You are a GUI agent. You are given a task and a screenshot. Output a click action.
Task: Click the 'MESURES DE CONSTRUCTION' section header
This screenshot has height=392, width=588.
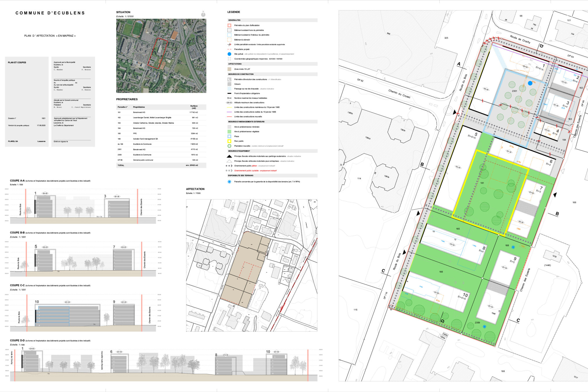click(272, 74)
